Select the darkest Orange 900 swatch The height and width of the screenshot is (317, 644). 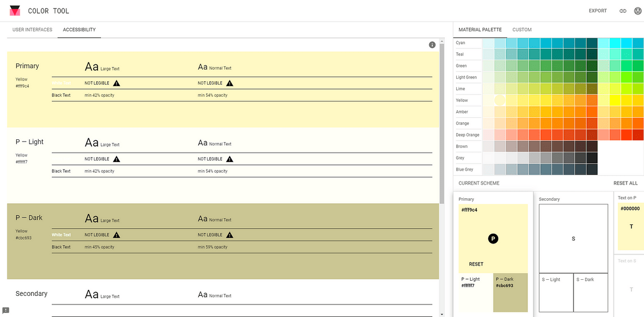click(x=592, y=124)
